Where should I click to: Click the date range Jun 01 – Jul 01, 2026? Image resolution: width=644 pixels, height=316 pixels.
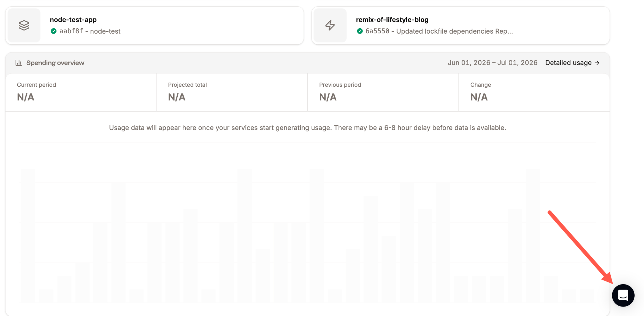[492, 63]
